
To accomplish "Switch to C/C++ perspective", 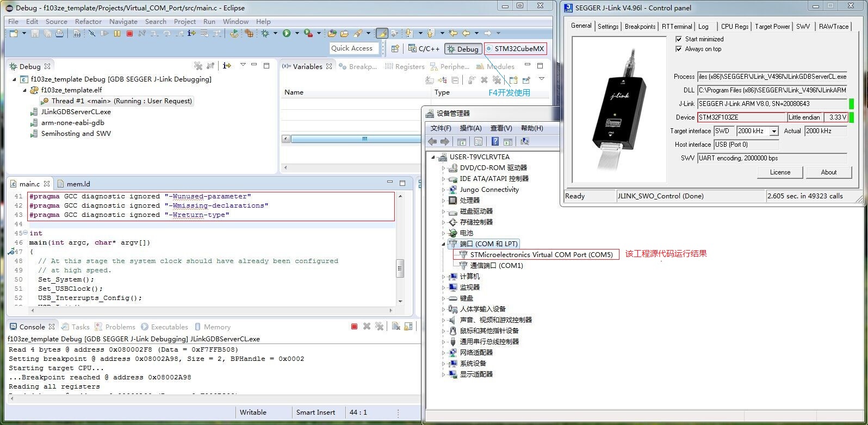I will 424,48.
